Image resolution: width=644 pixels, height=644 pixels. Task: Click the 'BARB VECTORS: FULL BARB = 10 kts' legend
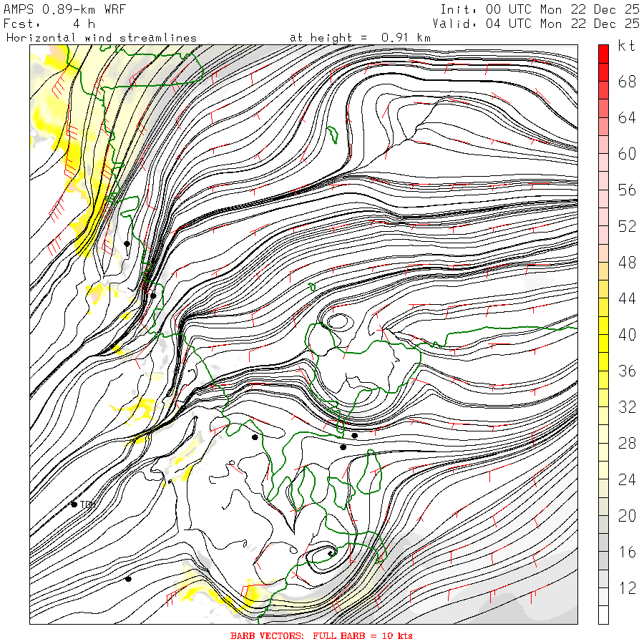321,636
